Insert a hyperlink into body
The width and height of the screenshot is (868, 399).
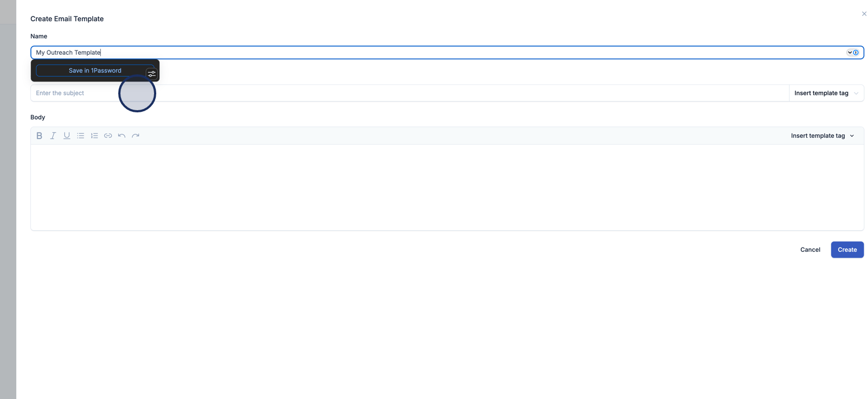pos(108,136)
